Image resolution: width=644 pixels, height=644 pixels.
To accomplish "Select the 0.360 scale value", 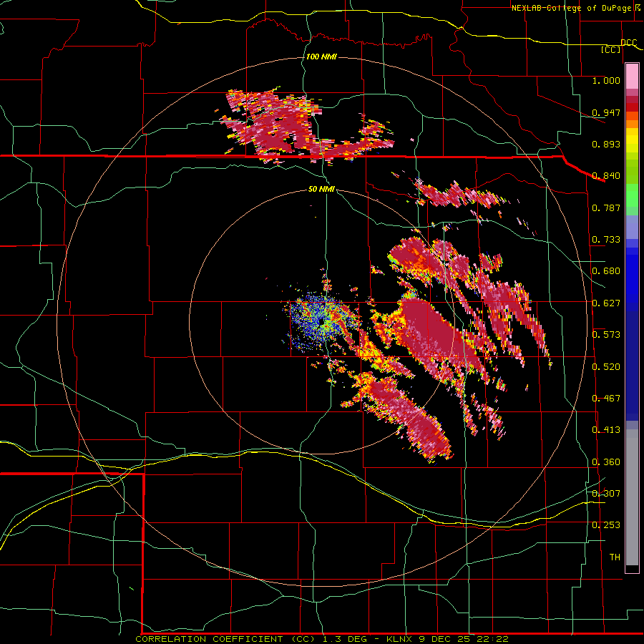I will point(606,462).
